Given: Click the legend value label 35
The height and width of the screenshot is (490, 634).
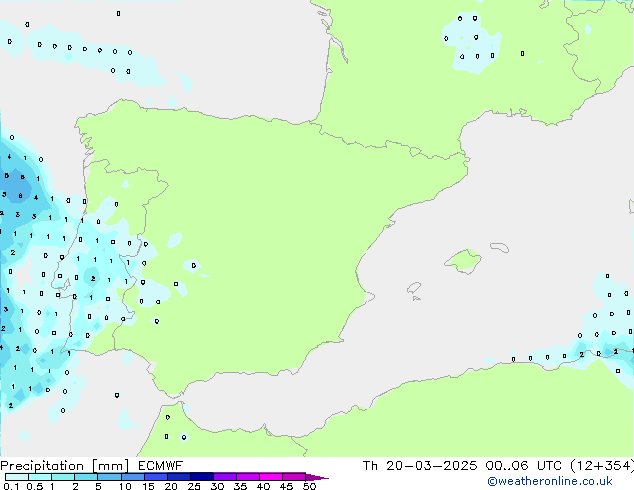Looking at the screenshot, I should pos(240,487).
